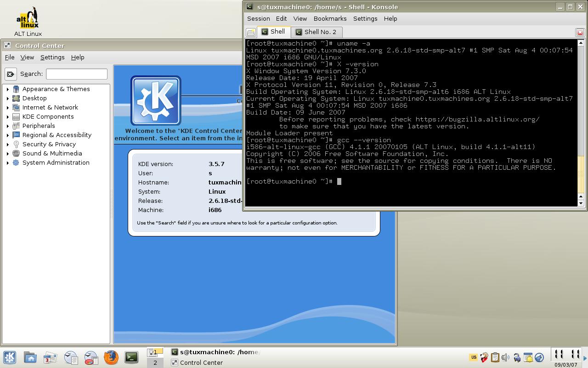The width and height of the screenshot is (588, 368).
Task: Switch to the Konsole taskbar entry
Action: [x=215, y=352]
